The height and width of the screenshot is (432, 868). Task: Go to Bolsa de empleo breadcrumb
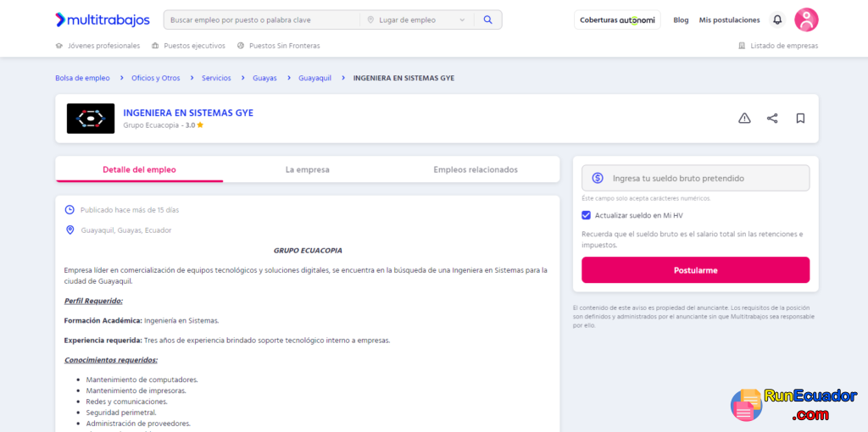point(82,78)
